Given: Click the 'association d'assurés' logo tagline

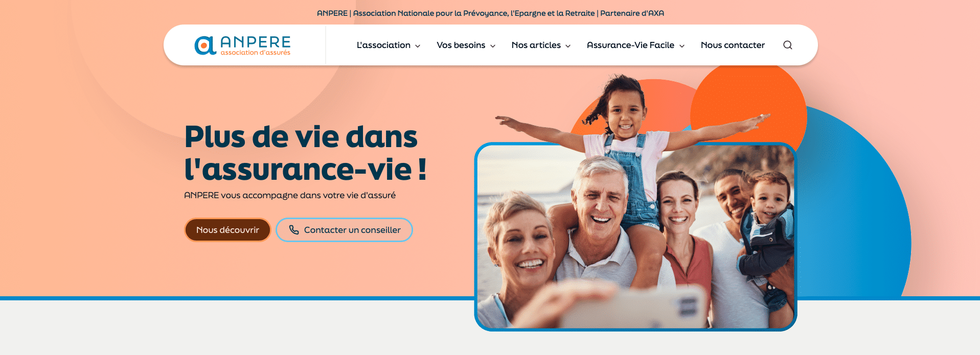Looking at the screenshot, I should point(256,53).
